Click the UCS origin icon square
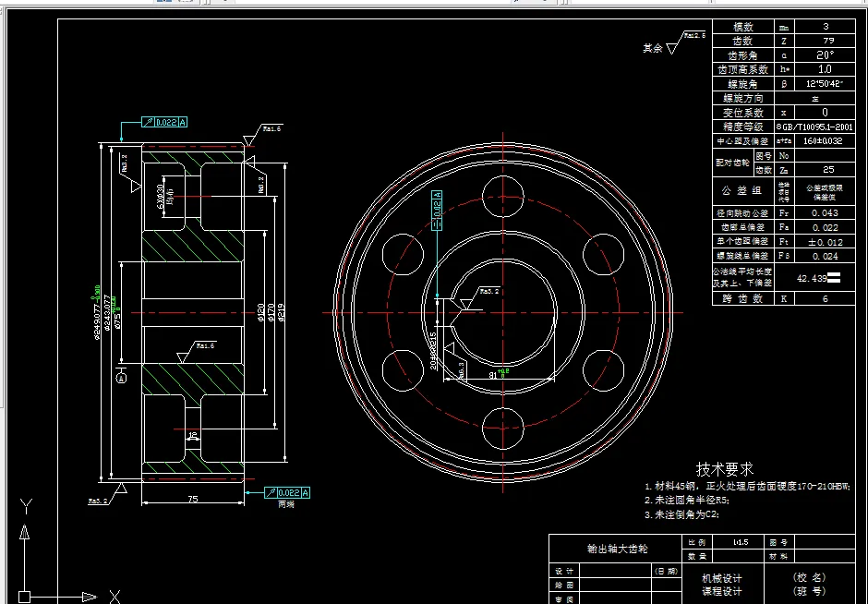The image size is (868, 604). 24,598
